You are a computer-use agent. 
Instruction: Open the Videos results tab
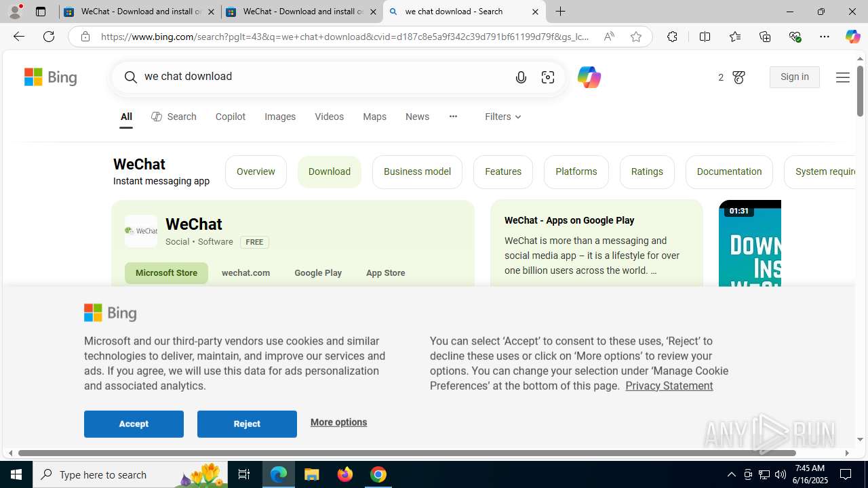tap(329, 117)
